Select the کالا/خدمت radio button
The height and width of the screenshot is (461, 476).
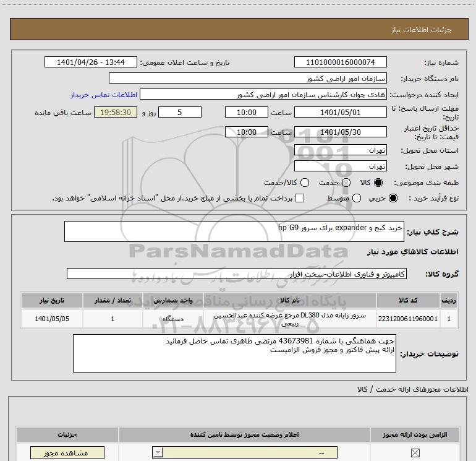[305, 183]
